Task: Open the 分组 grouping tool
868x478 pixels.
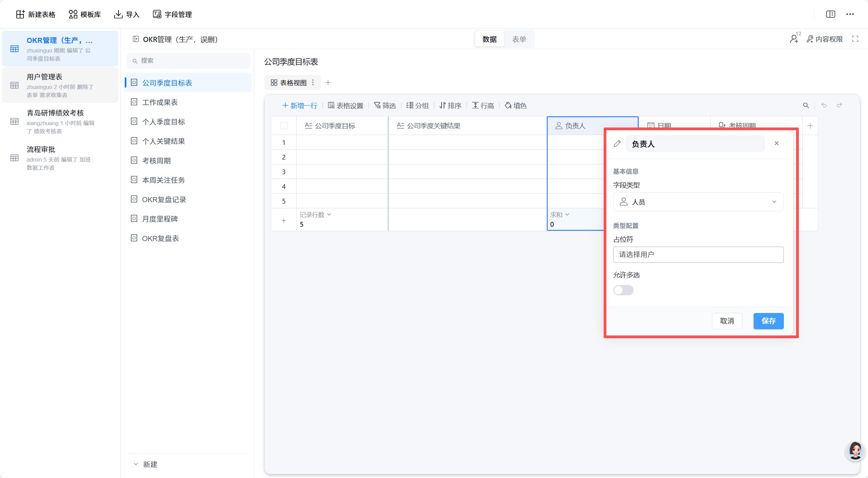Action: click(x=418, y=105)
